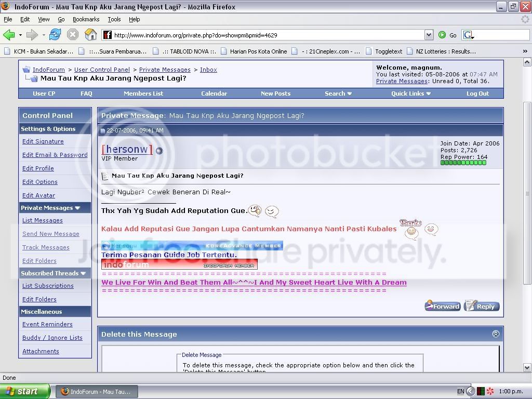Open the Bookmarks menu
This screenshot has width=532, height=399.
tap(86, 19)
